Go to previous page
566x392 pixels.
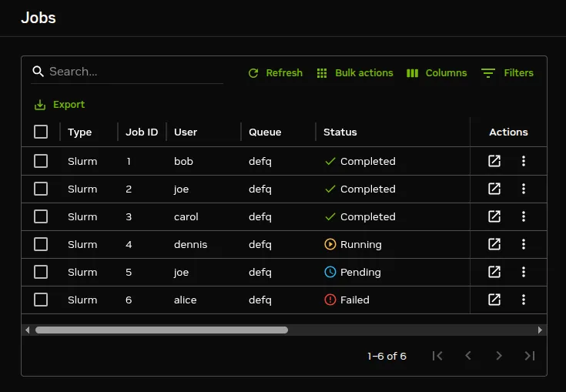pos(468,356)
